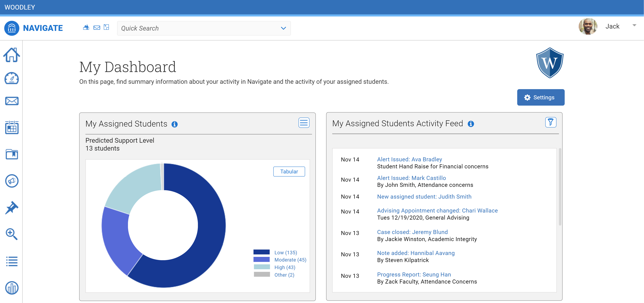Click the Low (135) legend color swatch
Viewport: 644px width, 303px height.
pos(261,252)
